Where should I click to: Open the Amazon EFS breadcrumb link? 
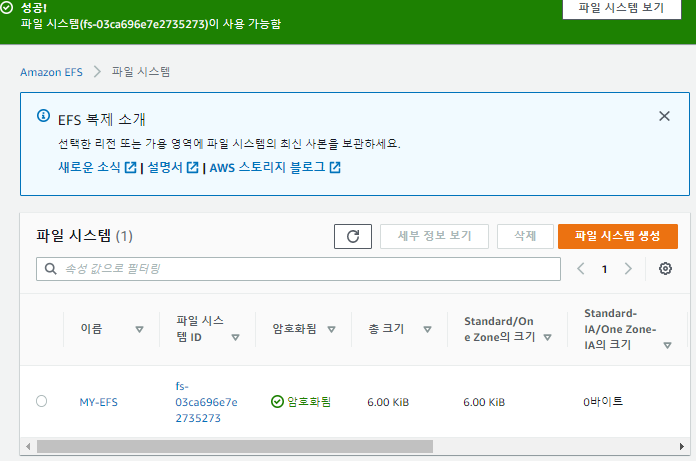[51, 72]
